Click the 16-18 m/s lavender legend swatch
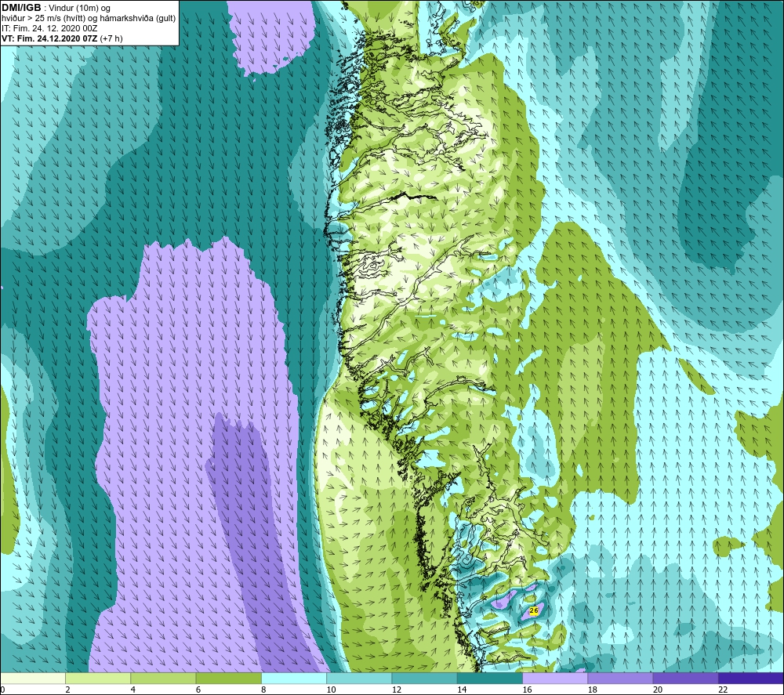Viewport: 784px width, 695px height. (x=555, y=678)
